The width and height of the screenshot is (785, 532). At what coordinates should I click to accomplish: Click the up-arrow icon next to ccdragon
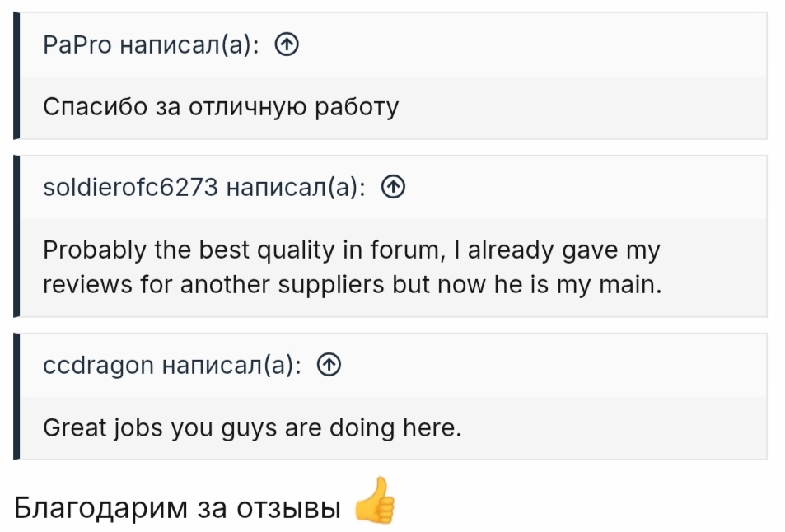coord(329,365)
